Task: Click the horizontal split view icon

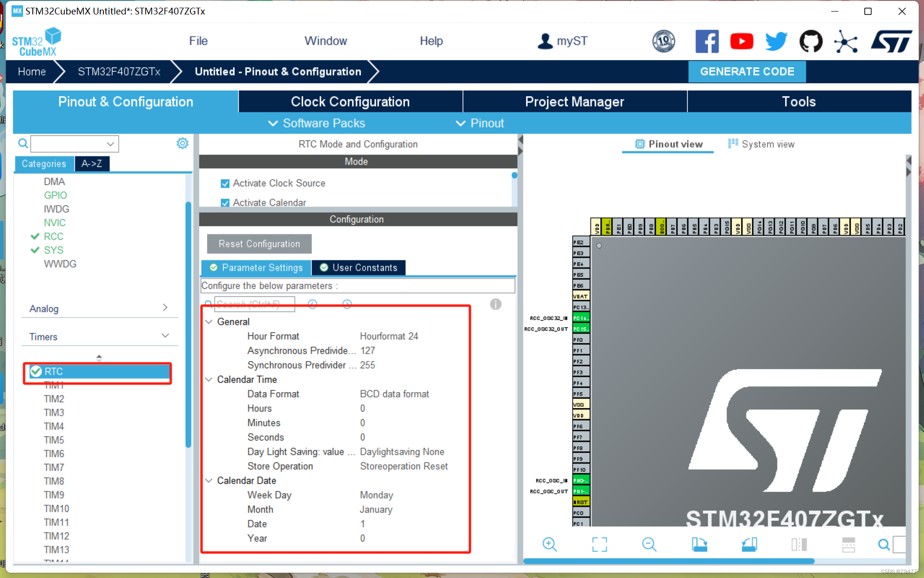Action: [x=848, y=544]
